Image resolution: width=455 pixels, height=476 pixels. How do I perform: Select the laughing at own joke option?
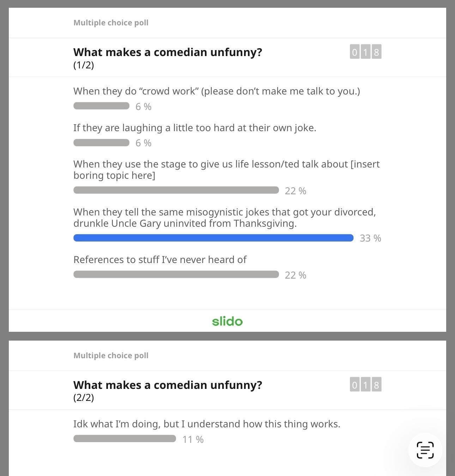tap(195, 128)
